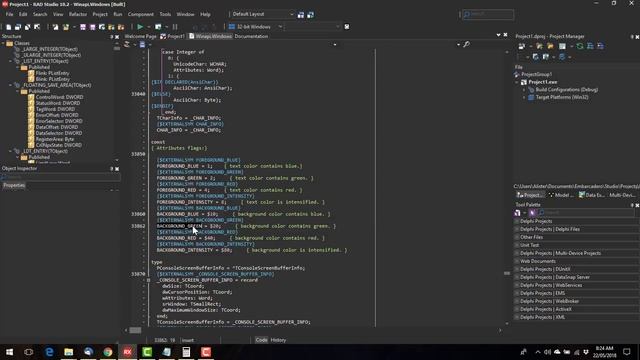Expand the Delphi Projects | DUnitX category
Image resolution: width=640 pixels, height=360 pixels.
pyautogui.click(x=517, y=269)
